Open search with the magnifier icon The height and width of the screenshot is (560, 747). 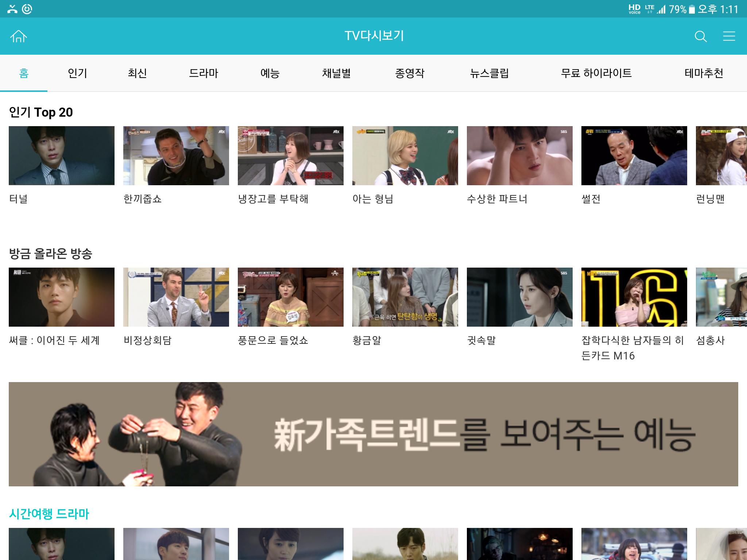coord(700,36)
